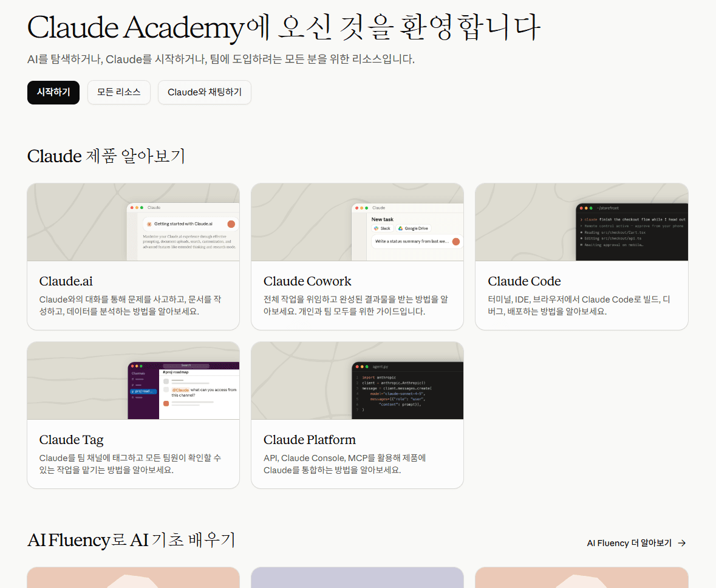Select the Claude와 채팅하기 button
This screenshot has height=588, width=716.
(205, 92)
